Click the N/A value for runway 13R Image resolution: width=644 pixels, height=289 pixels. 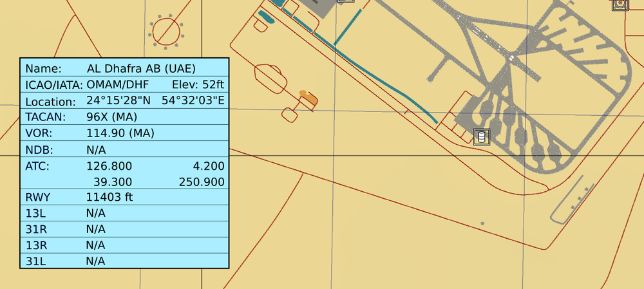[x=96, y=245]
